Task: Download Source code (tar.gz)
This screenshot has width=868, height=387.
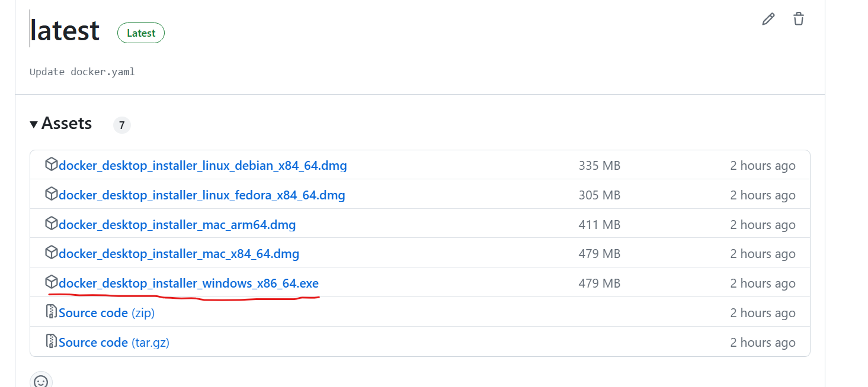Action: [x=114, y=343]
